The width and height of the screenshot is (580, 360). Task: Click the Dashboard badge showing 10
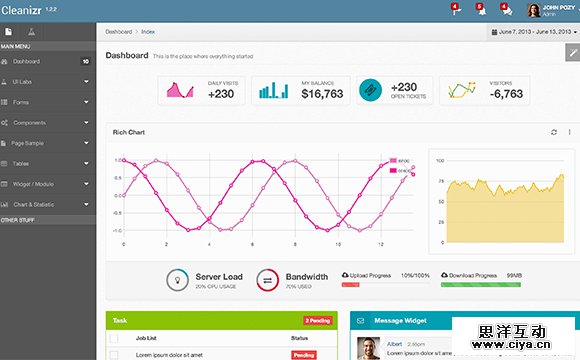click(85, 61)
